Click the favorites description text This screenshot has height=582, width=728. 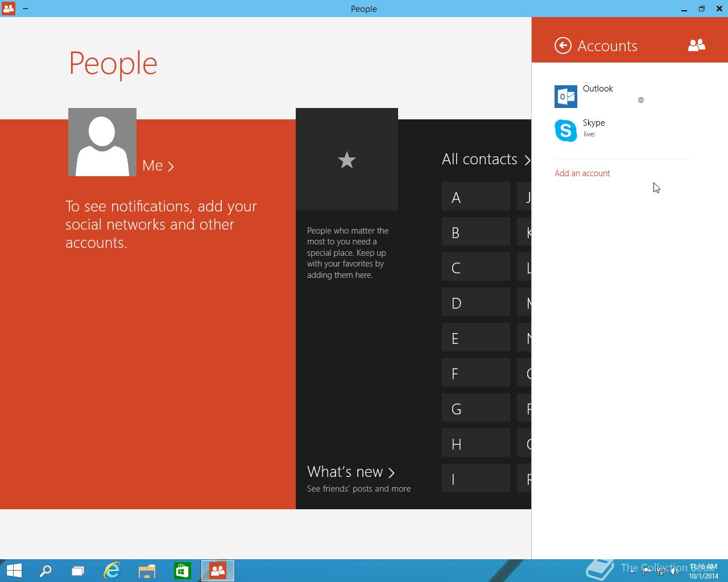[348, 252]
